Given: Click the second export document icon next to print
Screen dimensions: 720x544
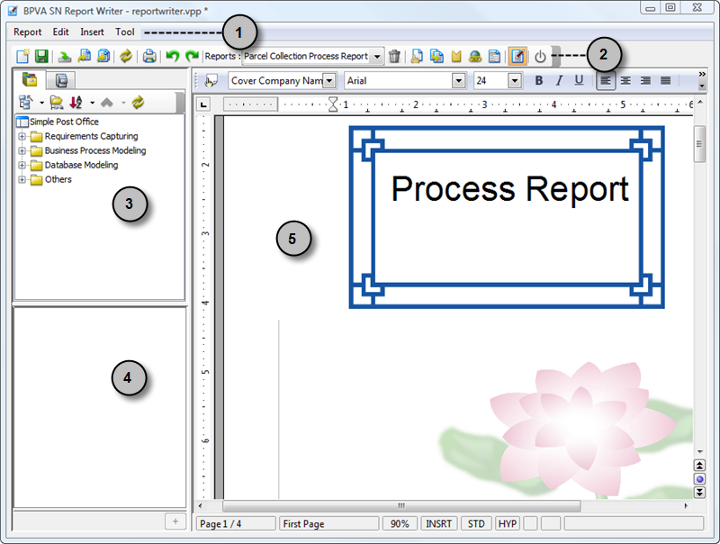Looking at the screenshot, I should click(x=104, y=56).
